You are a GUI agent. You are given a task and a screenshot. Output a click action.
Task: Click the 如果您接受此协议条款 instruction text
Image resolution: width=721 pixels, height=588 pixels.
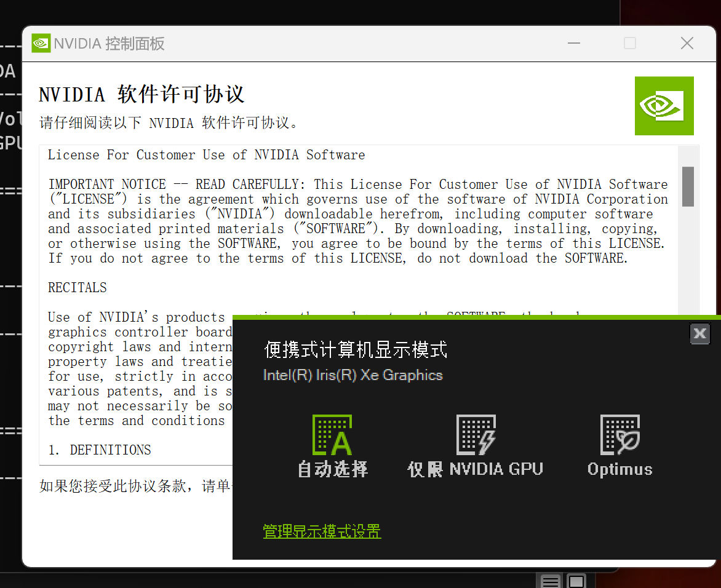(x=135, y=486)
